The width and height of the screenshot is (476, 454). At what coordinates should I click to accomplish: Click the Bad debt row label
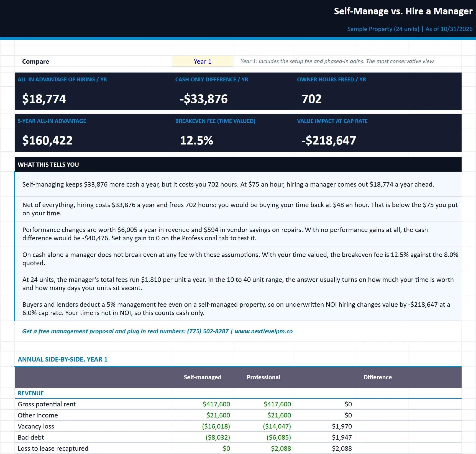pos(31,437)
